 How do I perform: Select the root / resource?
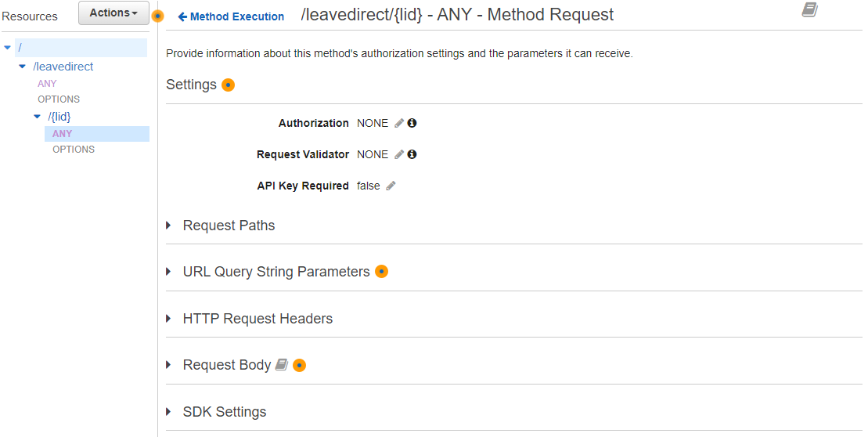81,48
